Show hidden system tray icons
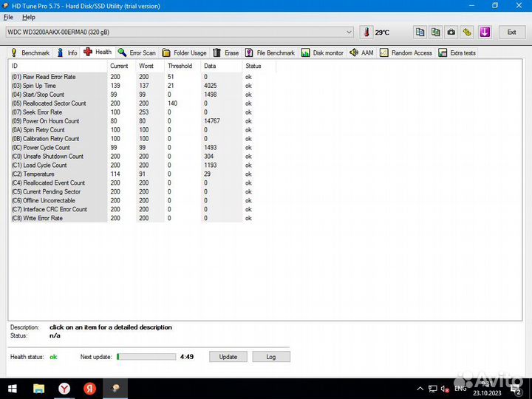Image resolution: width=532 pixels, height=399 pixels. click(x=420, y=389)
